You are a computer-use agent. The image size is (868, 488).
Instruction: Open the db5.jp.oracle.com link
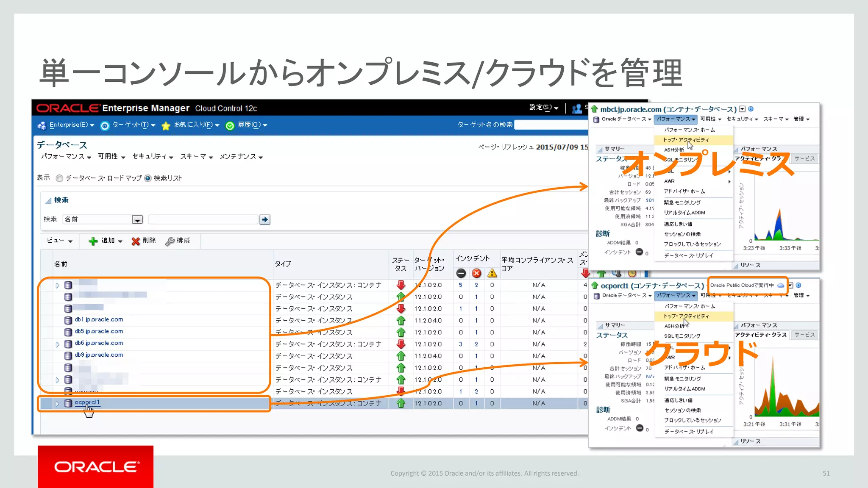99,331
